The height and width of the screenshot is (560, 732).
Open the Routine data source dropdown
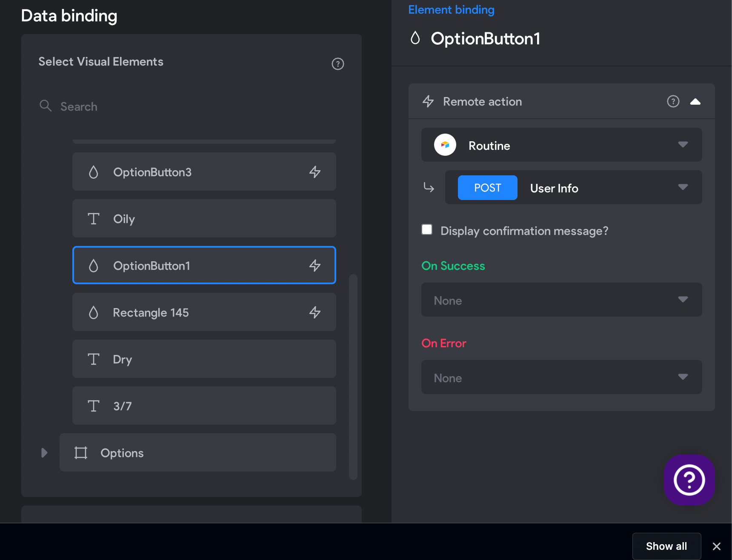(x=562, y=145)
